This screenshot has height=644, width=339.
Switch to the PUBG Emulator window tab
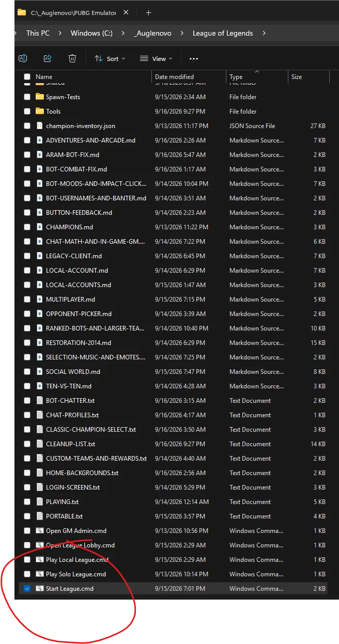point(73,12)
